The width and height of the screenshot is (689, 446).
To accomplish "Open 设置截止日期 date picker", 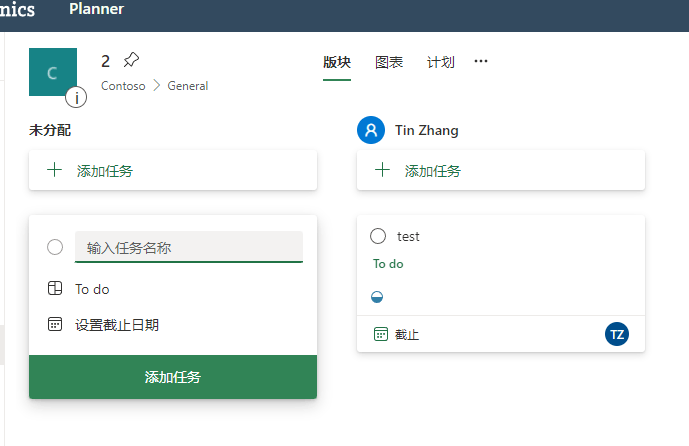I will click(x=103, y=325).
